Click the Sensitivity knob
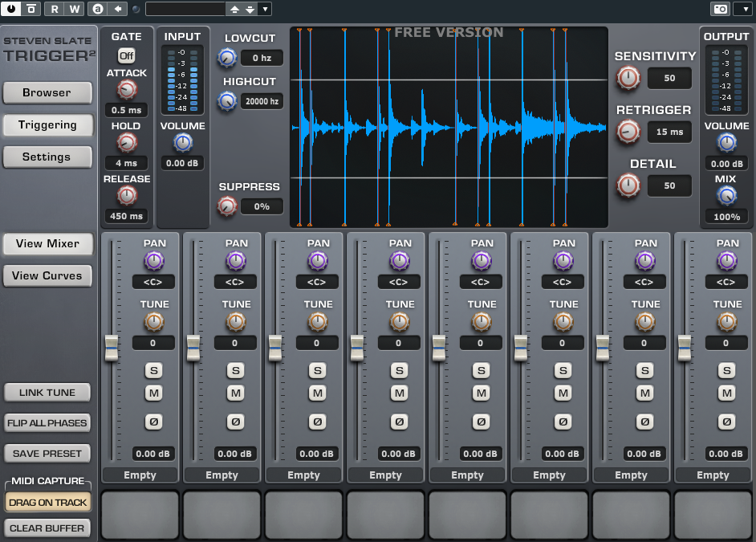Image resolution: width=756 pixels, height=542 pixels. click(628, 78)
